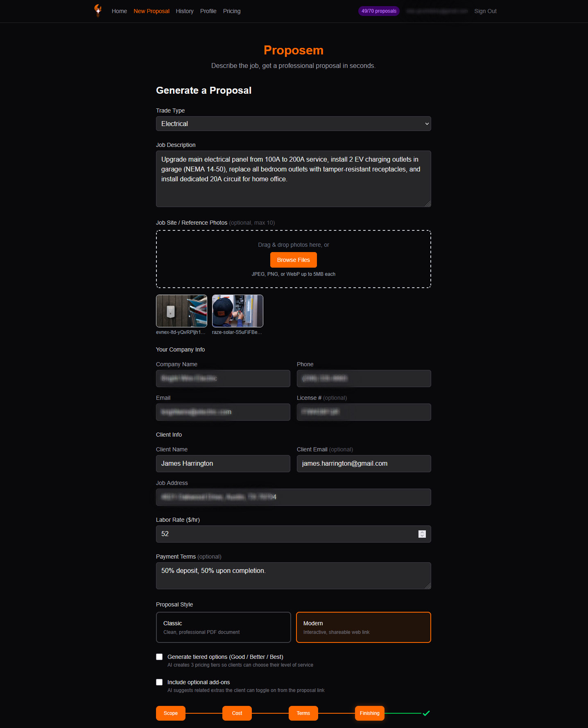Select the electrician panel photo thumbnail
588x728 pixels.
[x=237, y=311]
